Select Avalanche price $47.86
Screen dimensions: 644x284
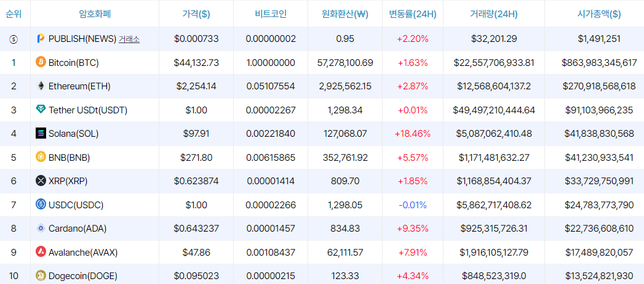click(196, 252)
